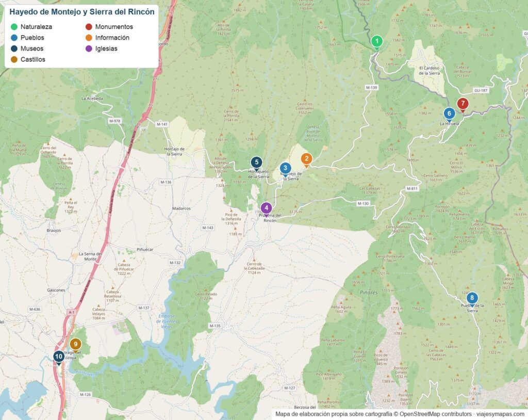
Task: Click the Información orange legend dot
Action: point(89,38)
